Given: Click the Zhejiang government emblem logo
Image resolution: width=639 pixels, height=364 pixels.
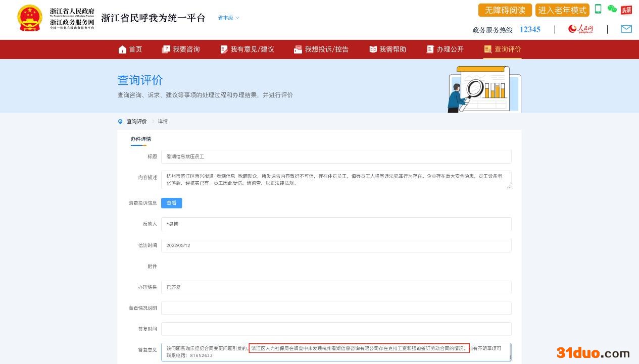Looking at the screenshot, I should tap(30, 19).
